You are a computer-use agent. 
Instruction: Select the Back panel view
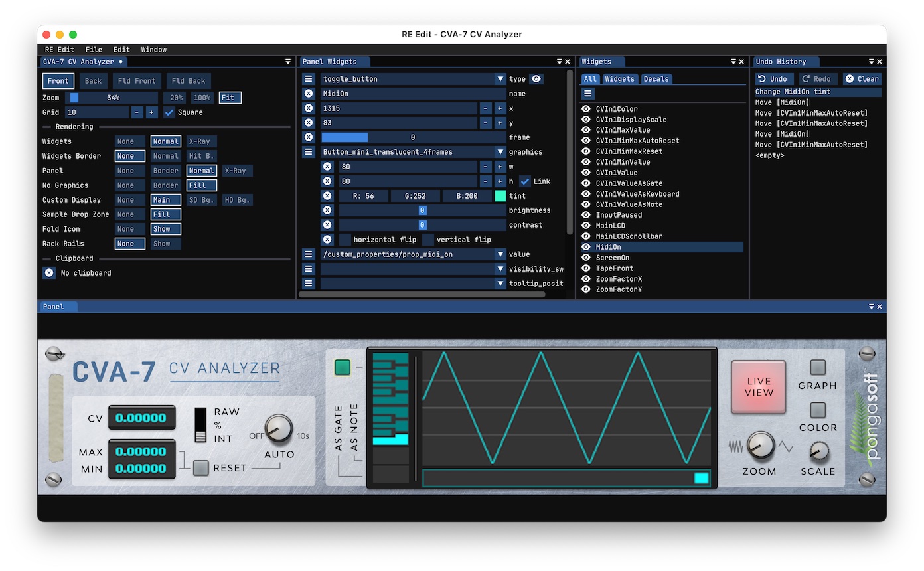click(93, 81)
